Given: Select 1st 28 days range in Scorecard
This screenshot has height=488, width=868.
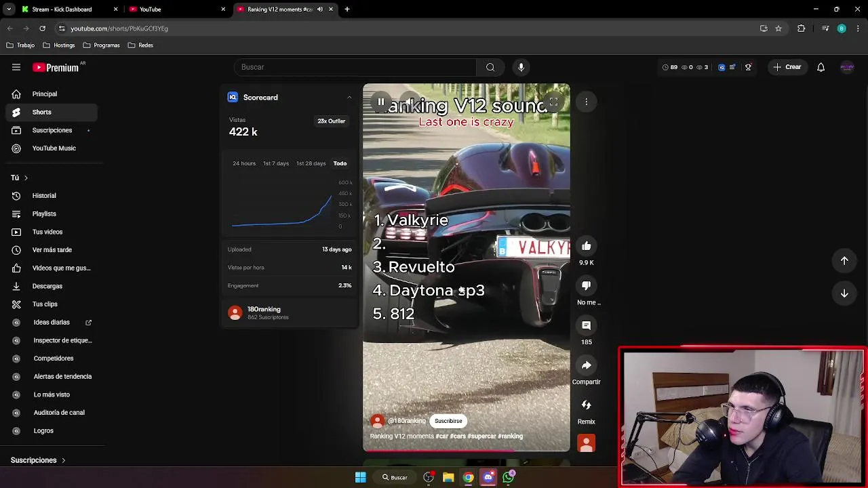Looking at the screenshot, I should (x=311, y=163).
